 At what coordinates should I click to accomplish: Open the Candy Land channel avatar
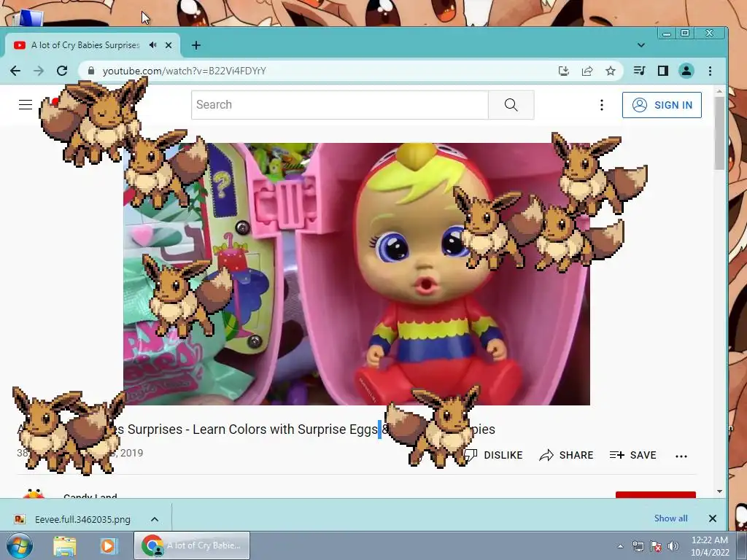34,494
